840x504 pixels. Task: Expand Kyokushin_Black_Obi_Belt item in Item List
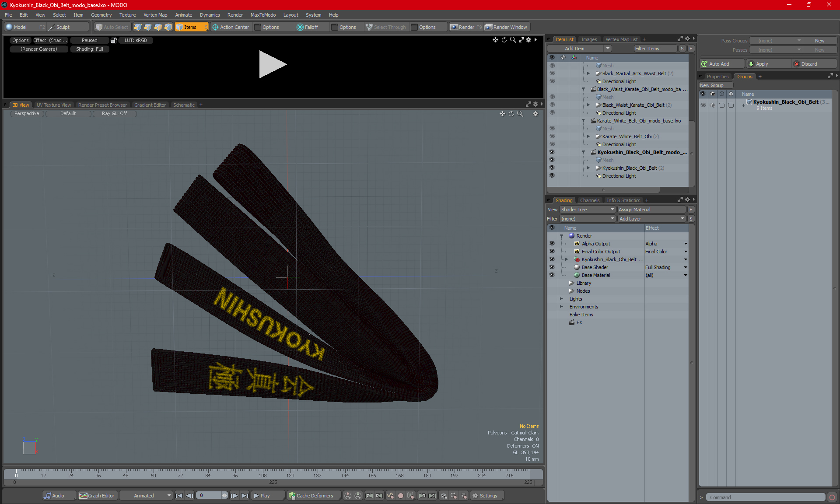pyautogui.click(x=588, y=168)
